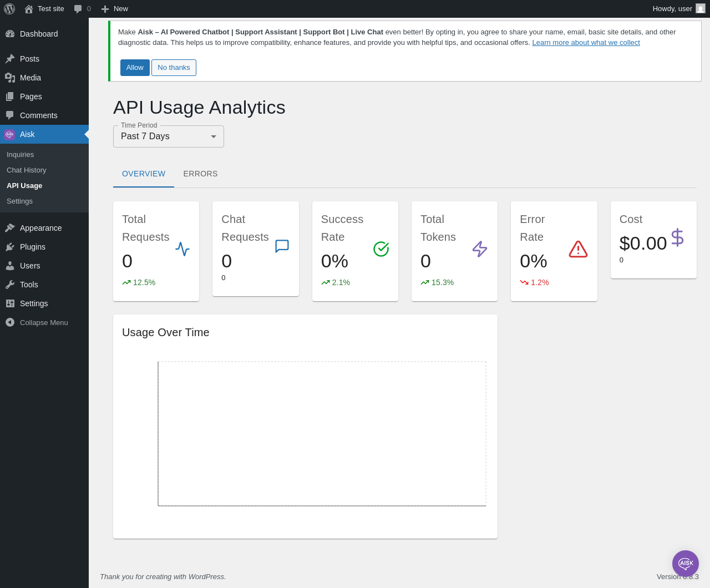Expand the Time Period dropdown
The image size is (710, 588).
tap(169, 136)
